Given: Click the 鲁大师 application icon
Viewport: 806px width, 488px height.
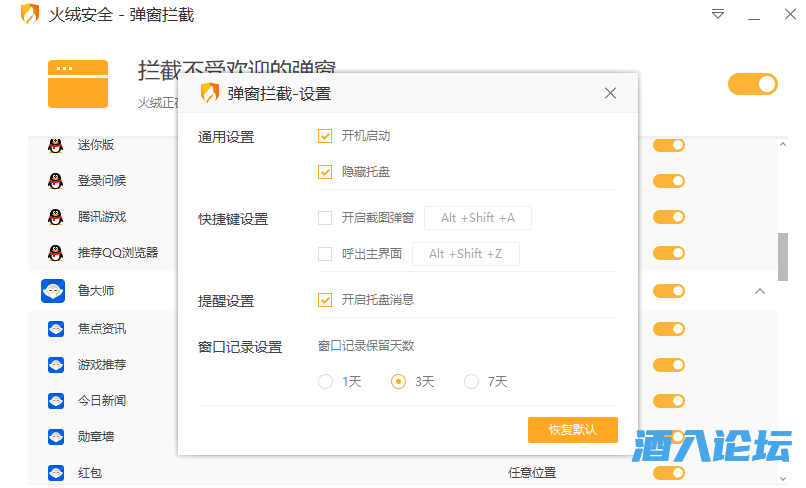Looking at the screenshot, I should coord(53,291).
